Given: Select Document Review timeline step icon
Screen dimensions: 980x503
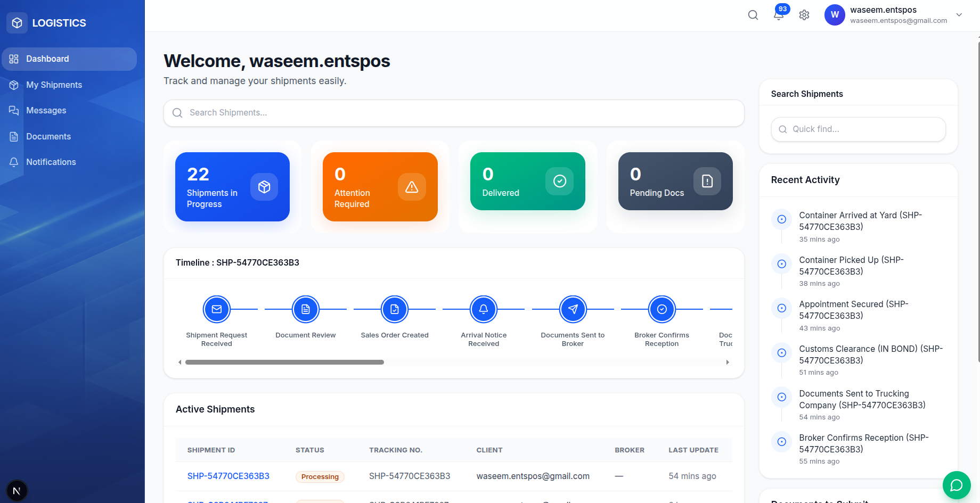Looking at the screenshot, I should pyautogui.click(x=306, y=309).
